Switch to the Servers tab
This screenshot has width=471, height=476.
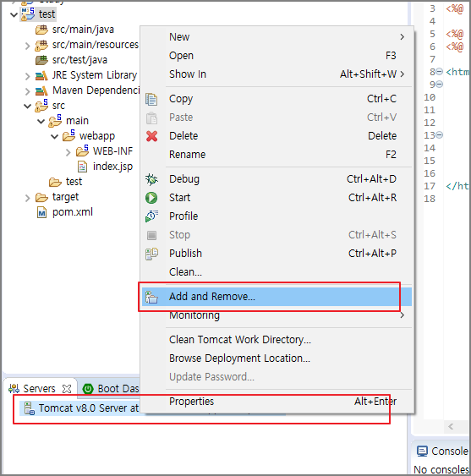[39, 389]
